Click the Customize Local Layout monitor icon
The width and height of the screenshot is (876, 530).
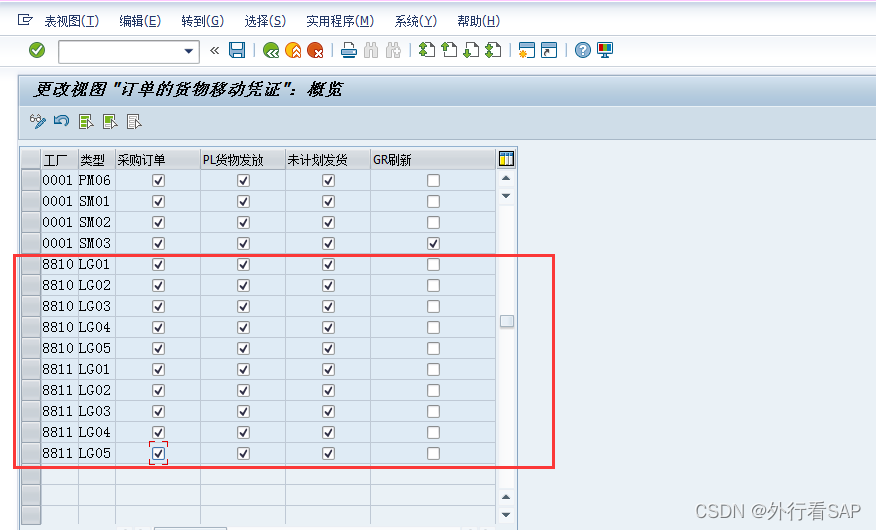click(605, 50)
